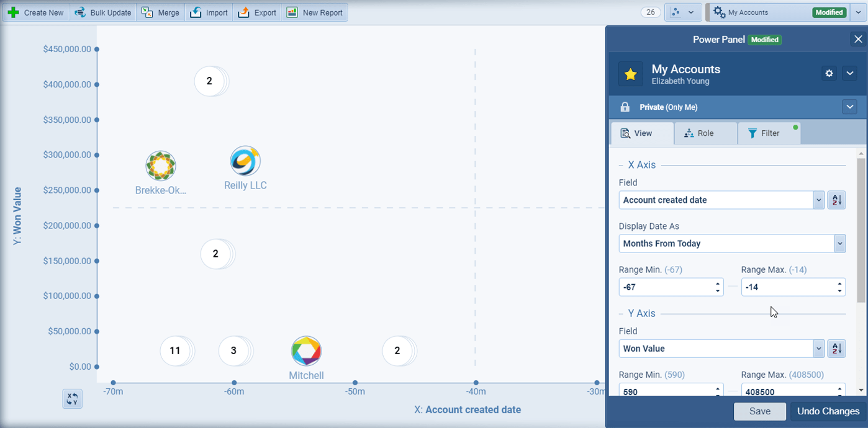Expand the Private (Only Me) sharing dropdown
This screenshot has height=428, width=868.
(x=849, y=107)
